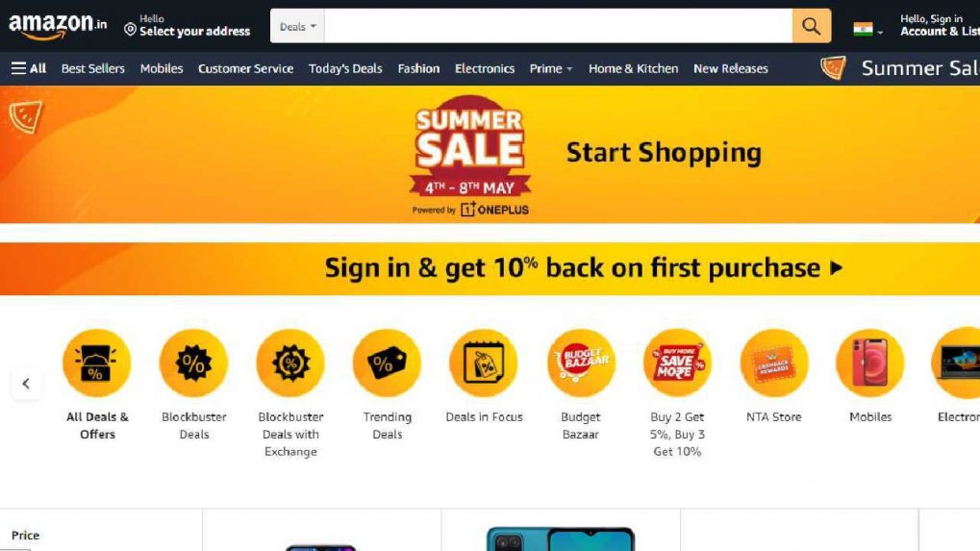The height and width of the screenshot is (551, 980).
Task: Open the Buy More Save More icon
Action: [x=677, y=363]
